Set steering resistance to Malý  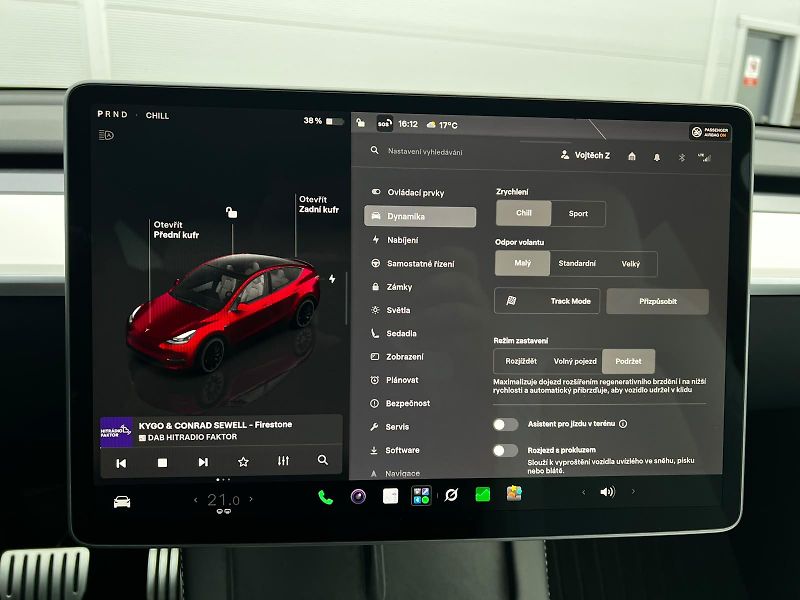tap(522, 263)
